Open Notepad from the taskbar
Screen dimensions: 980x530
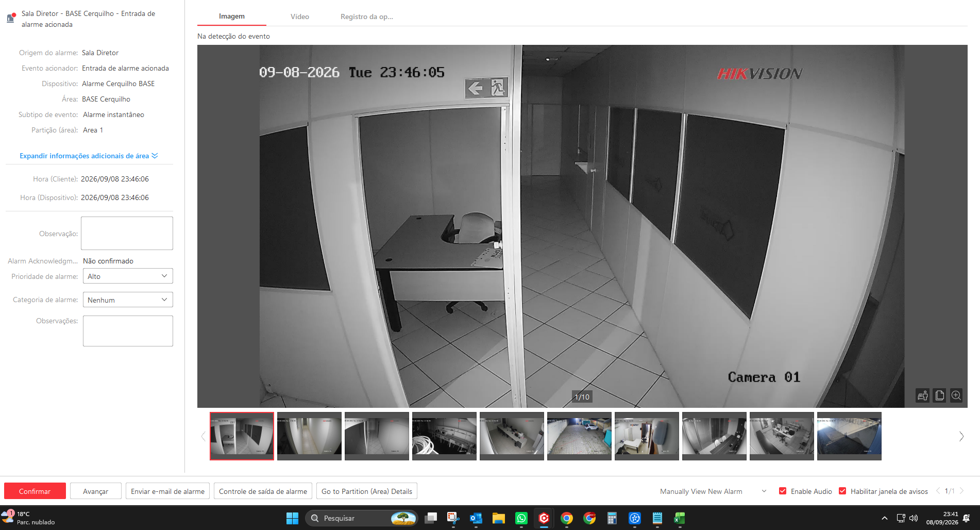click(x=657, y=518)
